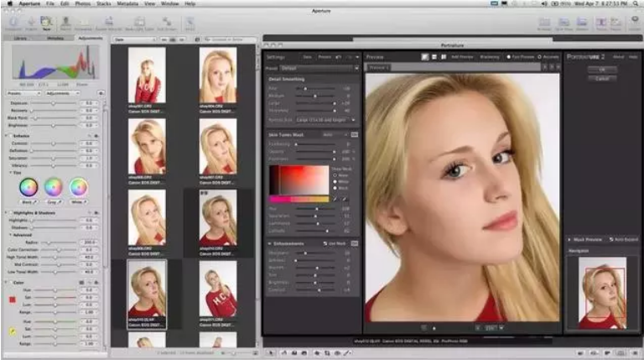Toggle the Use Mask checkbox
The width and height of the screenshot is (644, 360).
325,243
